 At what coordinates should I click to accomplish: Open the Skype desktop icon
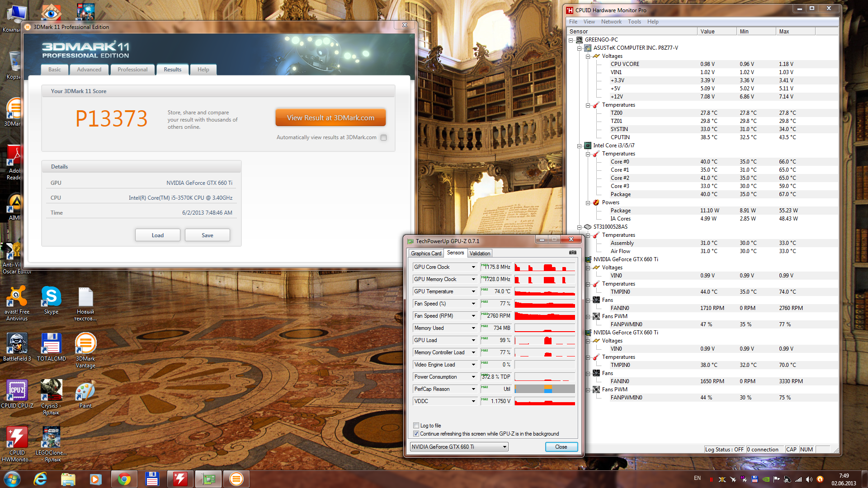(51, 301)
